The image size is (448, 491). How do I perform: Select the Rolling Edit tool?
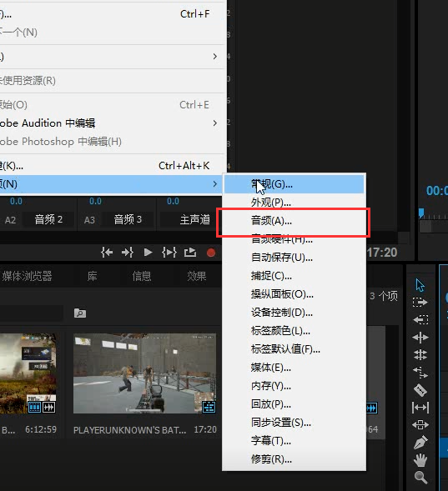pos(420,355)
